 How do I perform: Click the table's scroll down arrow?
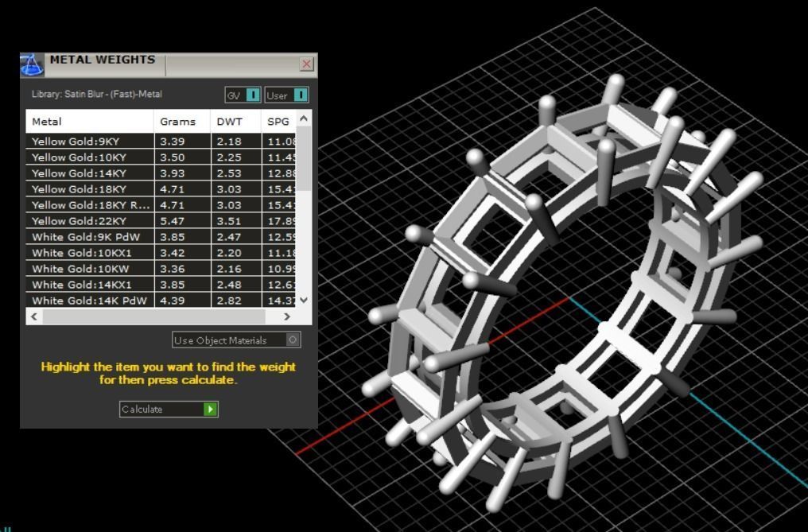point(304,300)
